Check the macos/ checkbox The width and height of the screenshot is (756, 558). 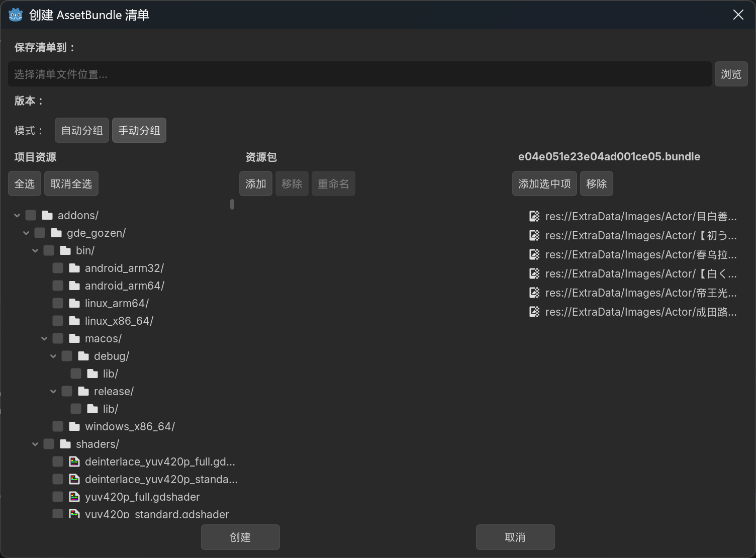[x=58, y=339]
